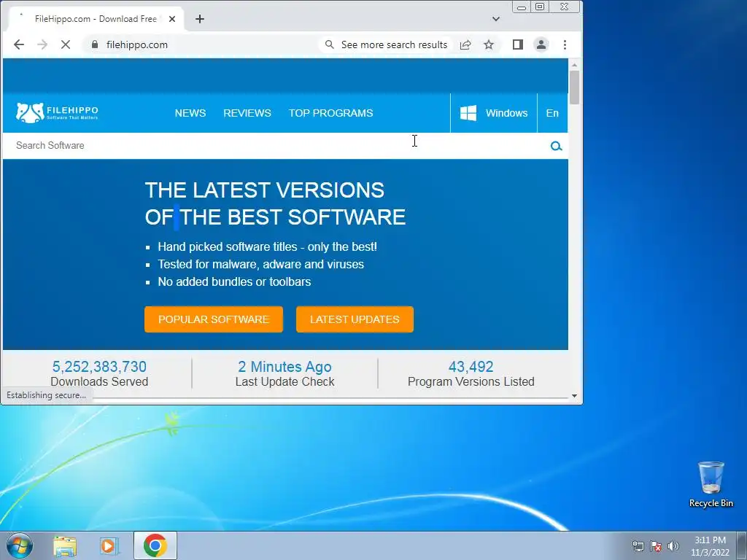Click the page vertical scrollbar thumb
Image resolution: width=747 pixels, height=560 pixels.
point(574,87)
